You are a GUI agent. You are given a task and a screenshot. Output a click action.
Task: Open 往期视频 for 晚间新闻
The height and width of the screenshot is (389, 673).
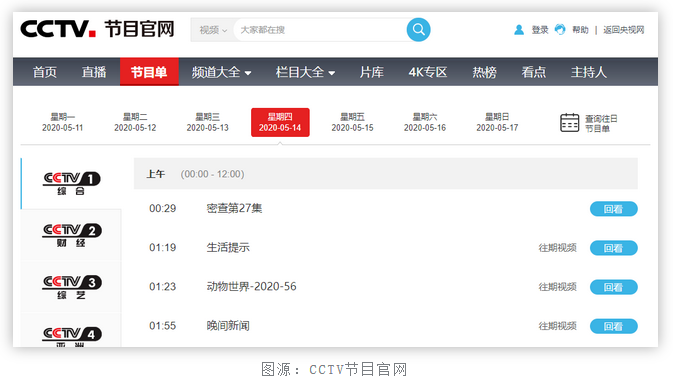tap(558, 326)
